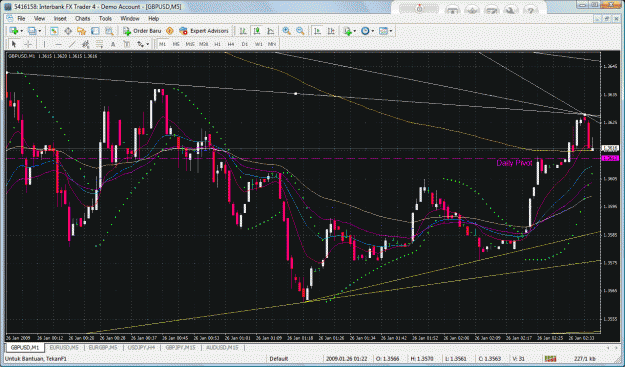
Task: Open the New Chart dropdown arrow
Action: [21, 31]
